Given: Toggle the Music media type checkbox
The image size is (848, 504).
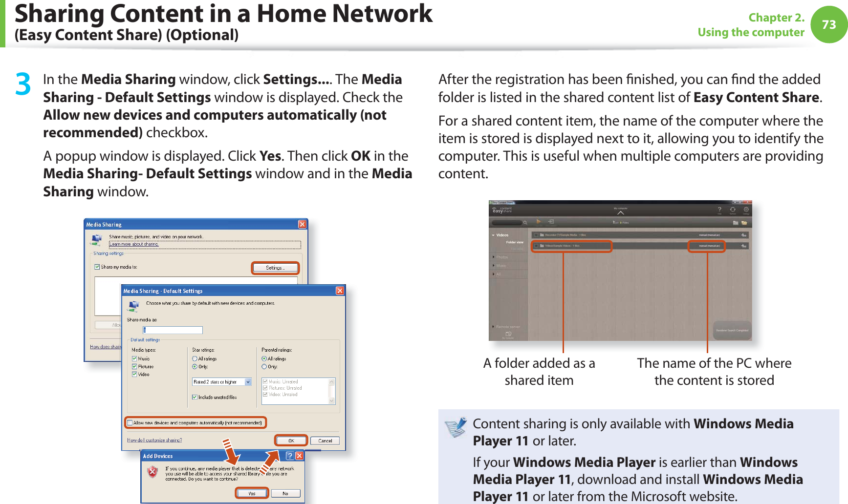Looking at the screenshot, I should click(x=134, y=358).
